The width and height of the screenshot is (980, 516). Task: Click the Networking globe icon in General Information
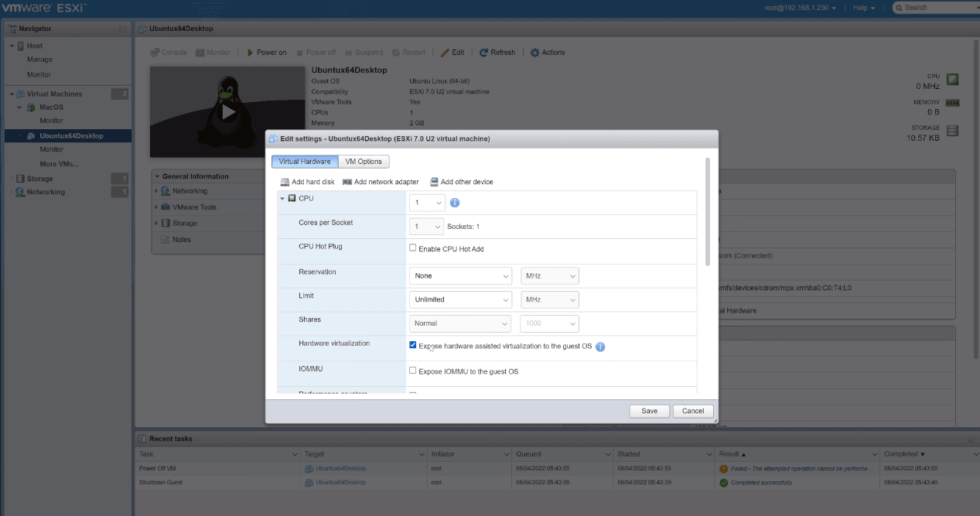tap(166, 191)
